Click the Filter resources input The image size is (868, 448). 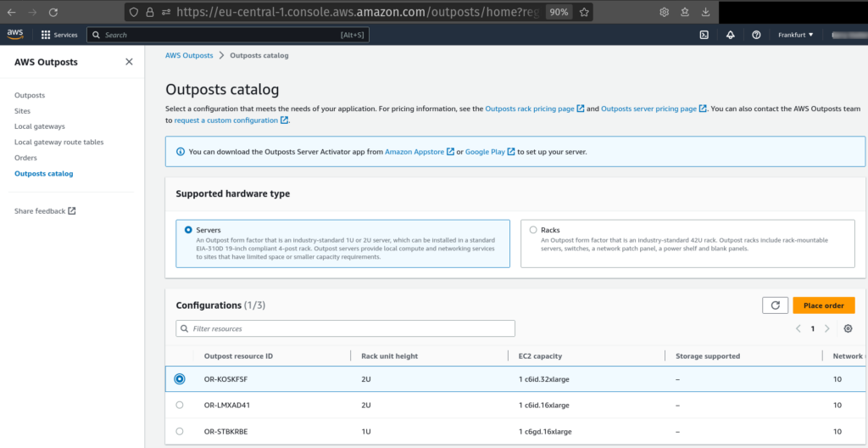tap(346, 329)
